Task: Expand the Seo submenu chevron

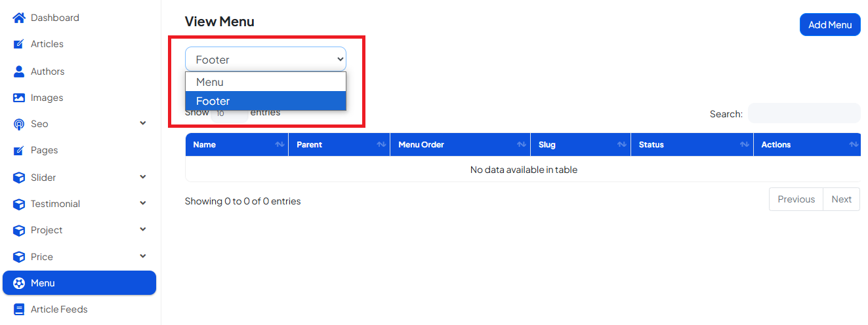Action: 143,123
